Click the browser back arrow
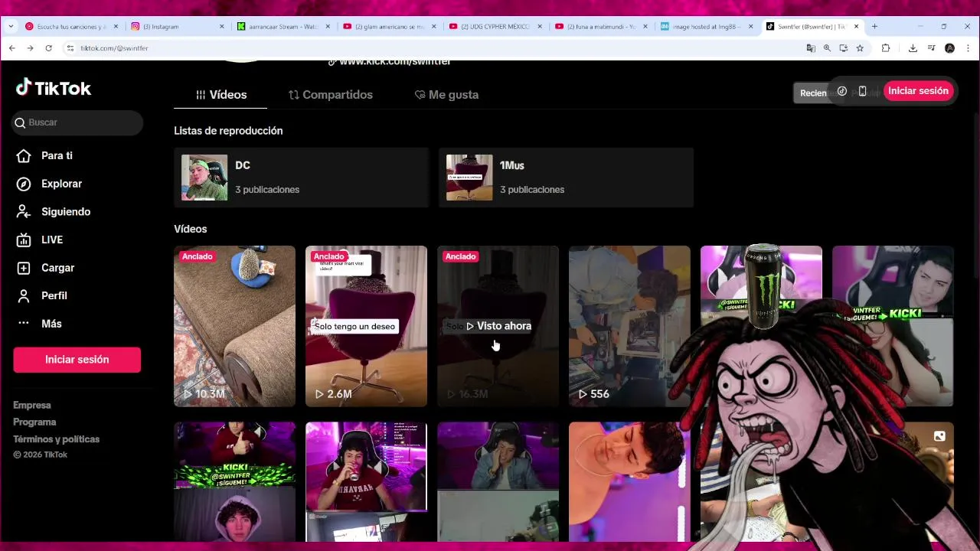 (11, 48)
